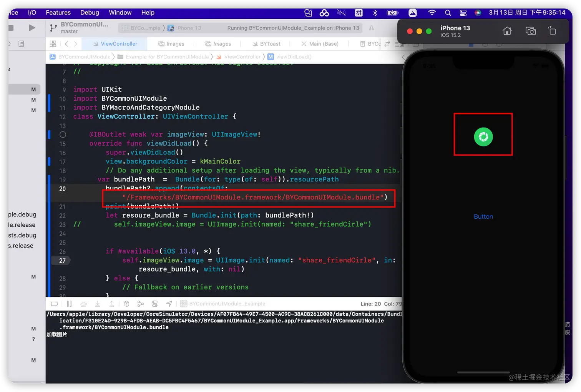Open the ViewController jump bar segment

239,57
